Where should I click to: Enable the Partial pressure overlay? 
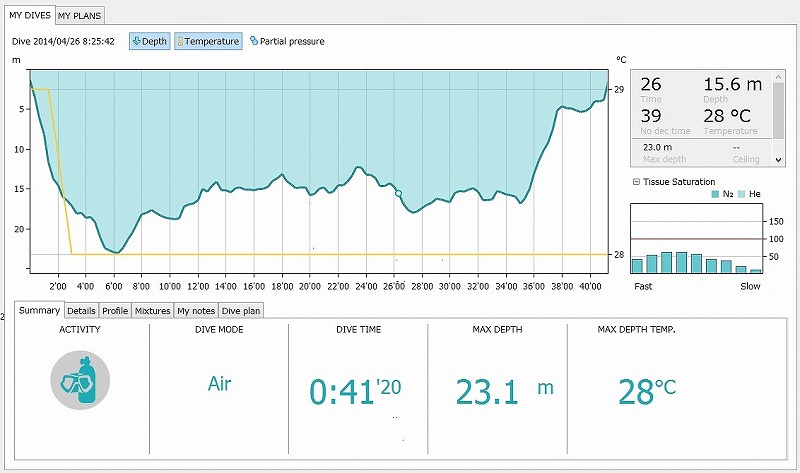287,41
